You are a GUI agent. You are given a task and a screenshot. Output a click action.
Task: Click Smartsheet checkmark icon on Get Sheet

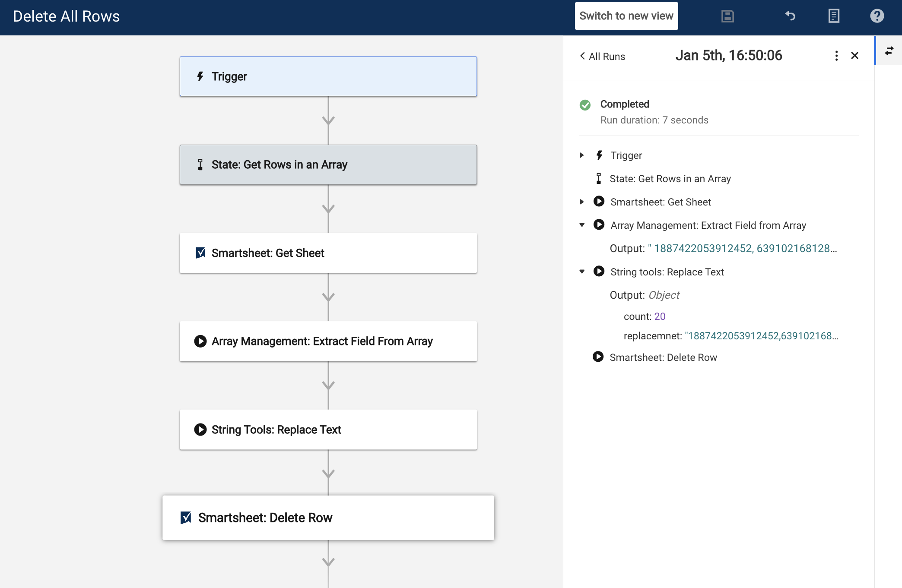(200, 253)
